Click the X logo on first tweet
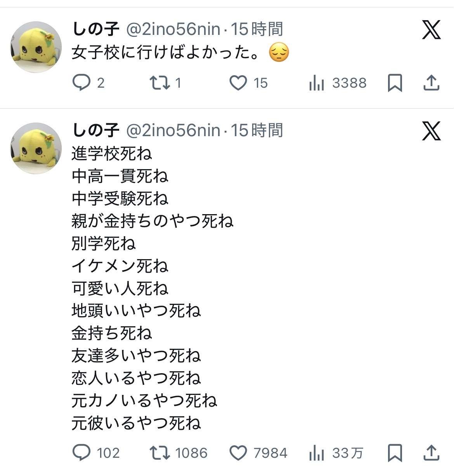Image resolution: width=454 pixels, height=476 pixels. 431,30
